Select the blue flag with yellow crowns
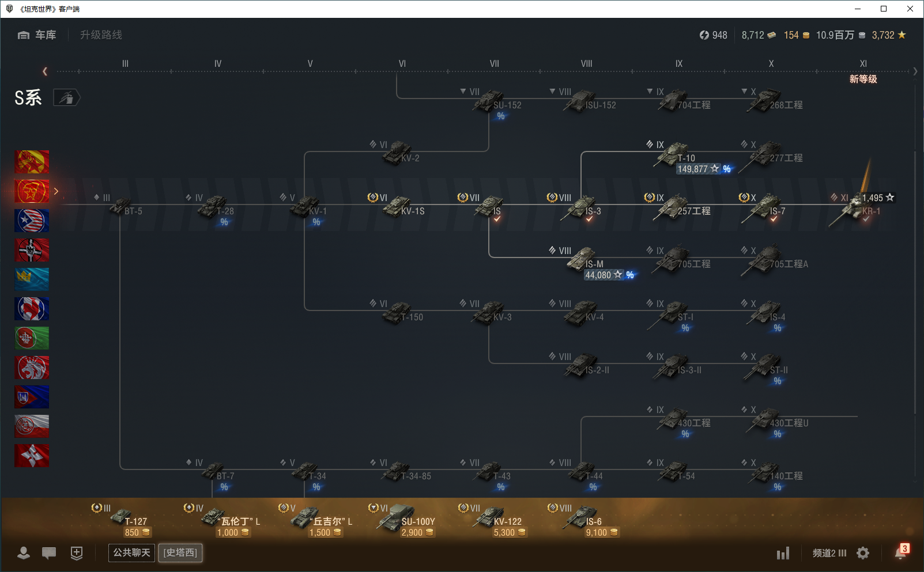 (32, 279)
